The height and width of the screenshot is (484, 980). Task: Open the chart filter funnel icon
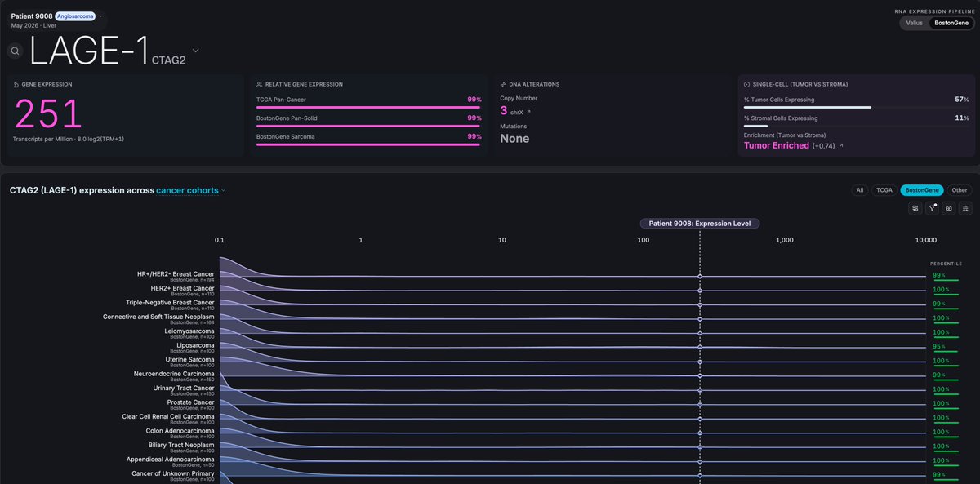tap(933, 208)
